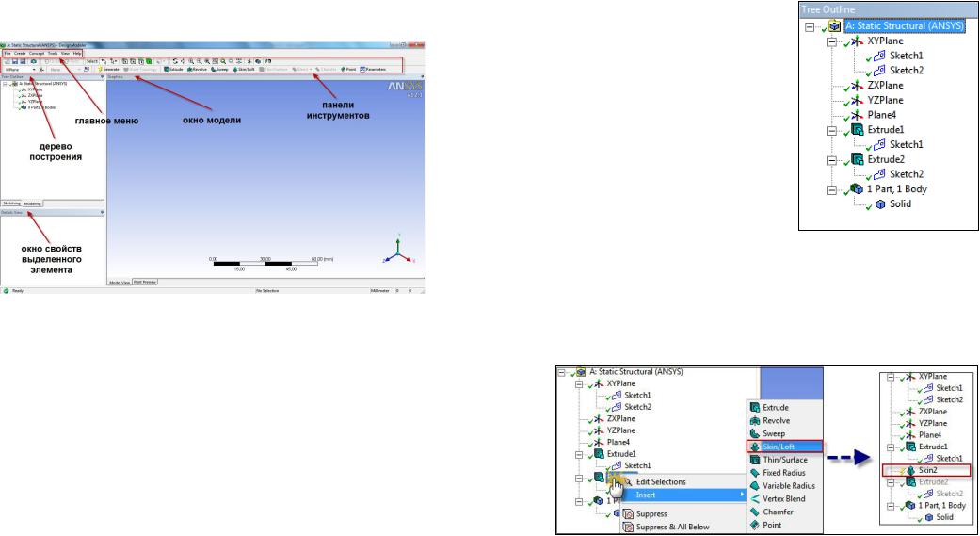
Task: Select greyed Extrude2 in the Skin2 result tree
Action: (x=934, y=481)
